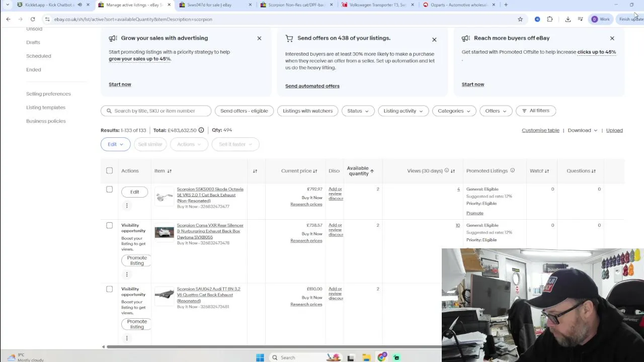Tick the Skoda Octavia listing checkbox
Viewport: 644px width, 362px height.
tap(109, 189)
